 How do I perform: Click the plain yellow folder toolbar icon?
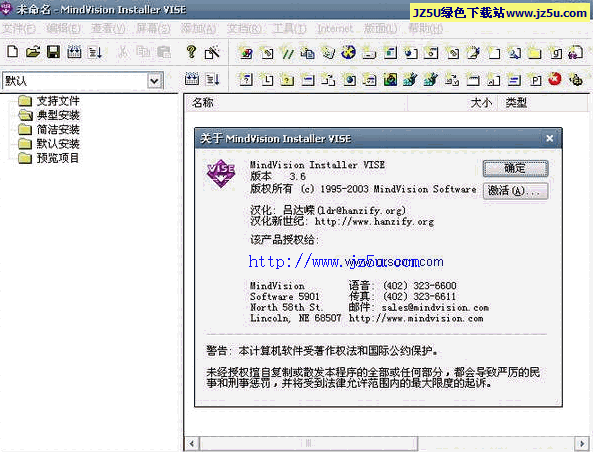click(x=534, y=53)
